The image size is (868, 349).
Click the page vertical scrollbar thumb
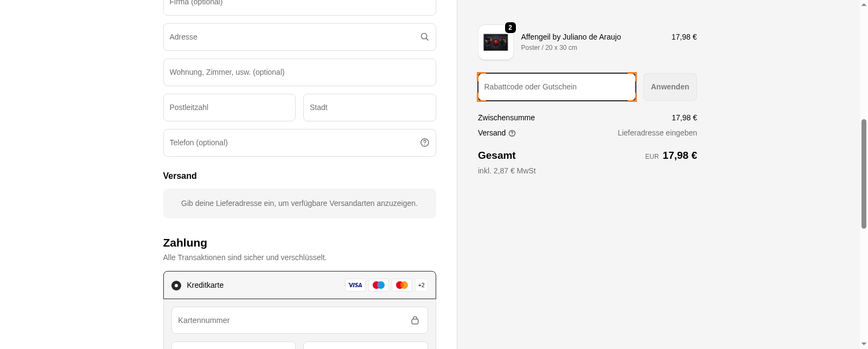point(864,174)
